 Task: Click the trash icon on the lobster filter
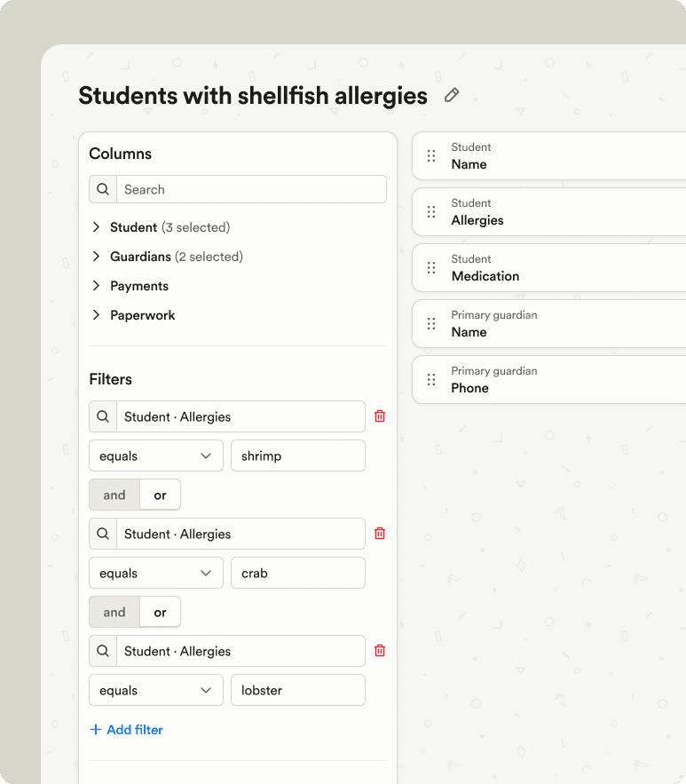(380, 650)
